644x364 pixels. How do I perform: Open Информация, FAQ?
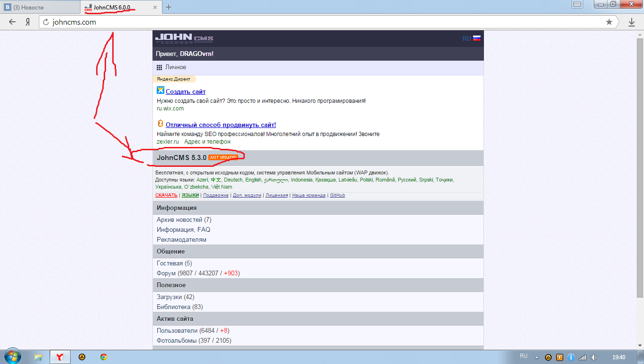(x=184, y=229)
